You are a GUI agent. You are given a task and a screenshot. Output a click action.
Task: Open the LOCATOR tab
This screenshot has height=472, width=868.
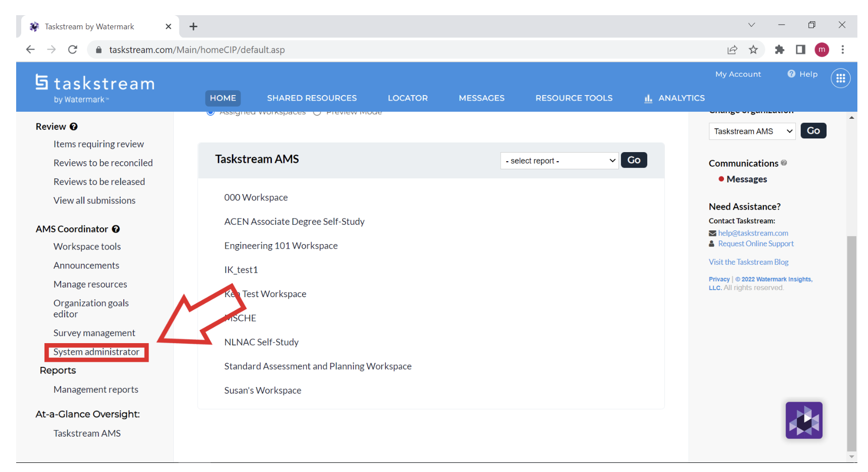pos(408,98)
